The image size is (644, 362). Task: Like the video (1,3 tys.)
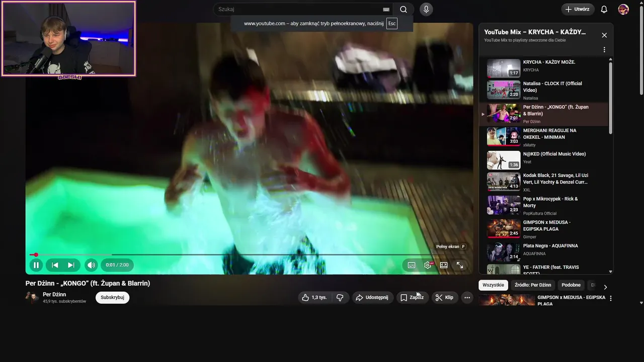click(x=314, y=298)
